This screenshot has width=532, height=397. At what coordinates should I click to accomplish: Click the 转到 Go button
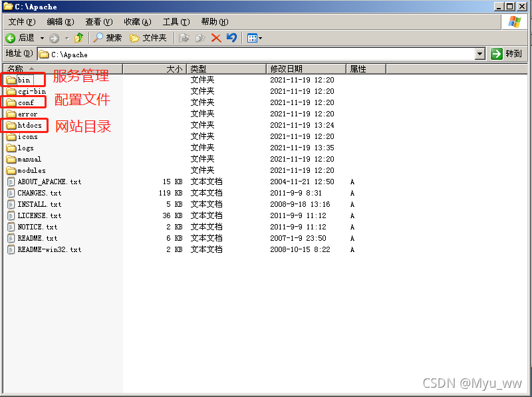point(507,54)
